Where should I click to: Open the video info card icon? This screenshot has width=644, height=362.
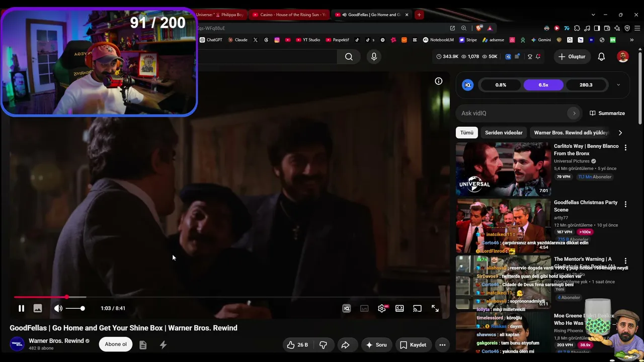pyautogui.click(x=439, y=81)
